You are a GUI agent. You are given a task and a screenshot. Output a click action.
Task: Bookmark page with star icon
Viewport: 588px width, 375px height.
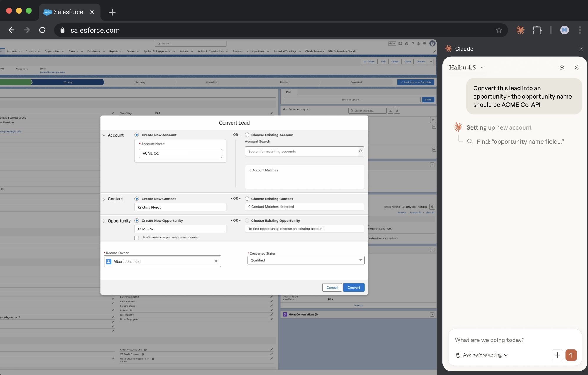499,30
